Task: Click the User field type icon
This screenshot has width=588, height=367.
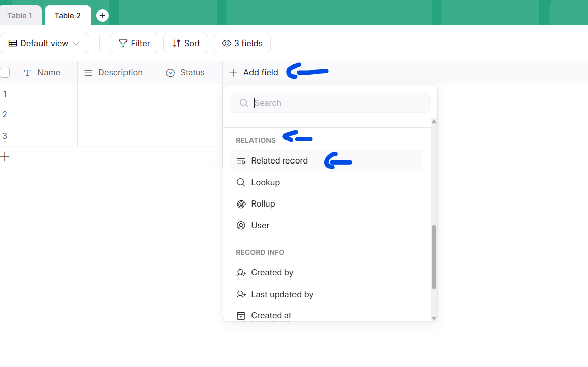Action: (x=241, y=226)
